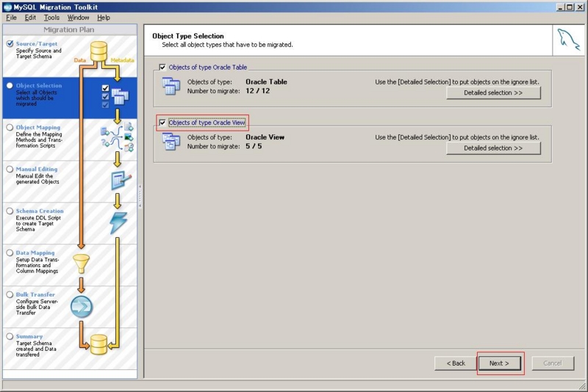Click the Object Selection tables icon in sidebar

click(120, 97)
